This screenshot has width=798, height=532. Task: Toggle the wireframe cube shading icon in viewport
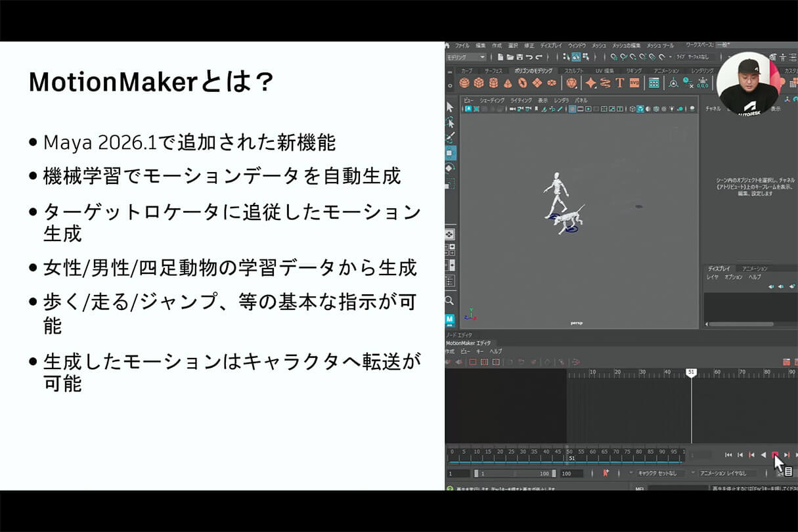(632, 109)
